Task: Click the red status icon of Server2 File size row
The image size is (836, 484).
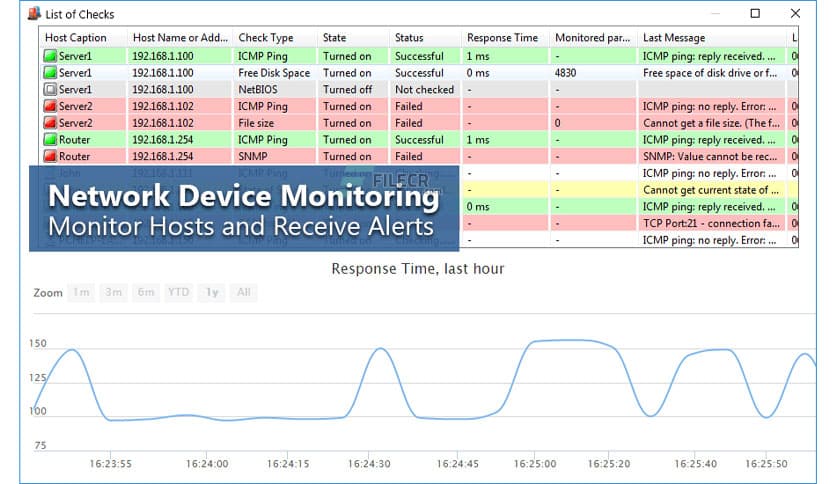Action: pyautogui.click(x=50, y=123)
